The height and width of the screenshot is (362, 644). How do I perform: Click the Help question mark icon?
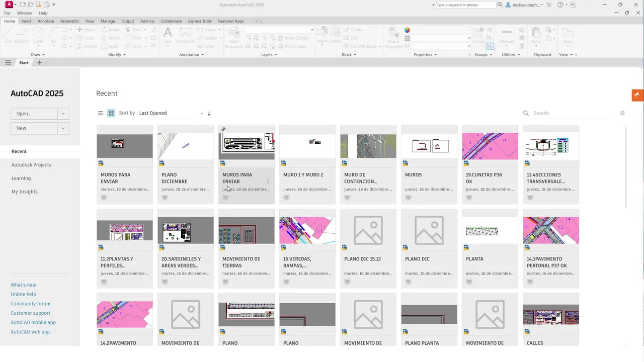[560, 5]
